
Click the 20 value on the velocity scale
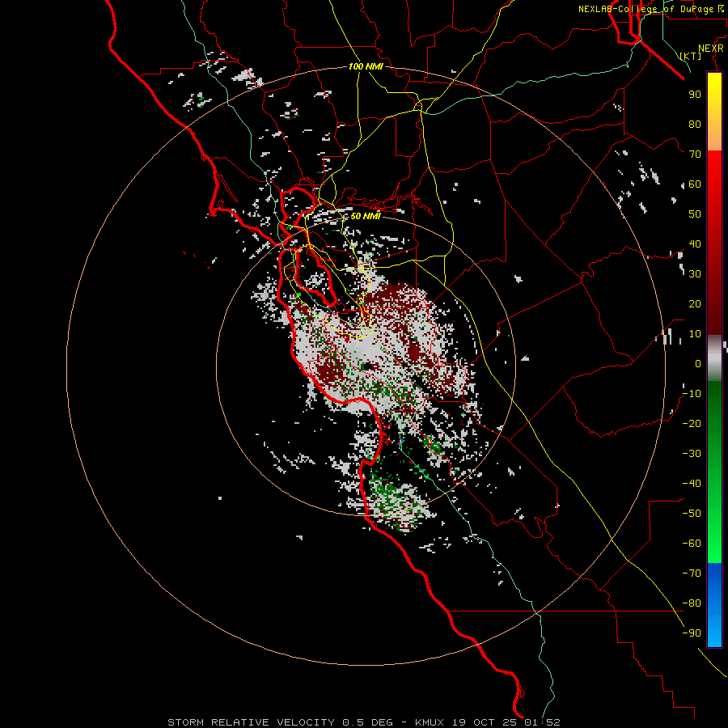tap(695, 304)
